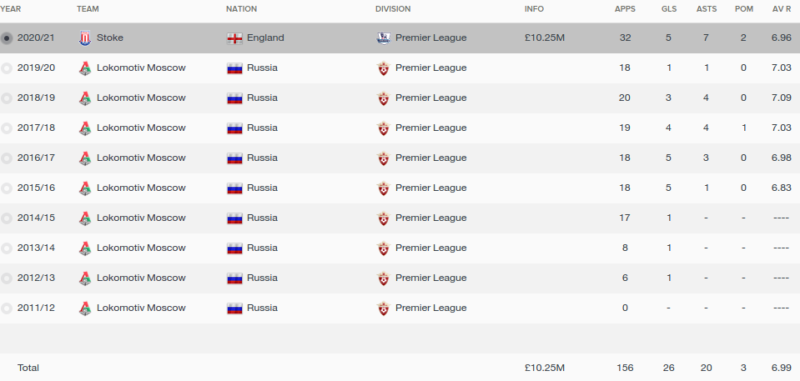Image resolution: width=800 pixels, height=381 pixels.
Task: Click Russia flag in 2011/12 row
Action: click(235, 309)
